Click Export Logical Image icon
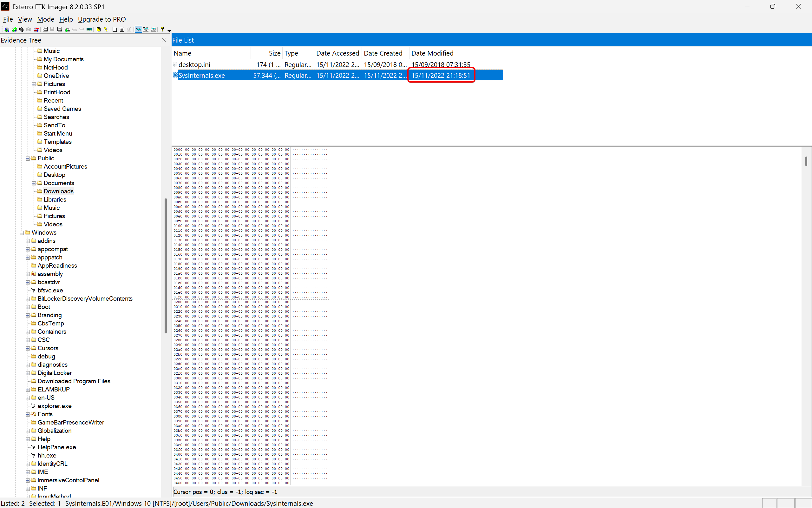812x508 pixels. tap(60, 30)
